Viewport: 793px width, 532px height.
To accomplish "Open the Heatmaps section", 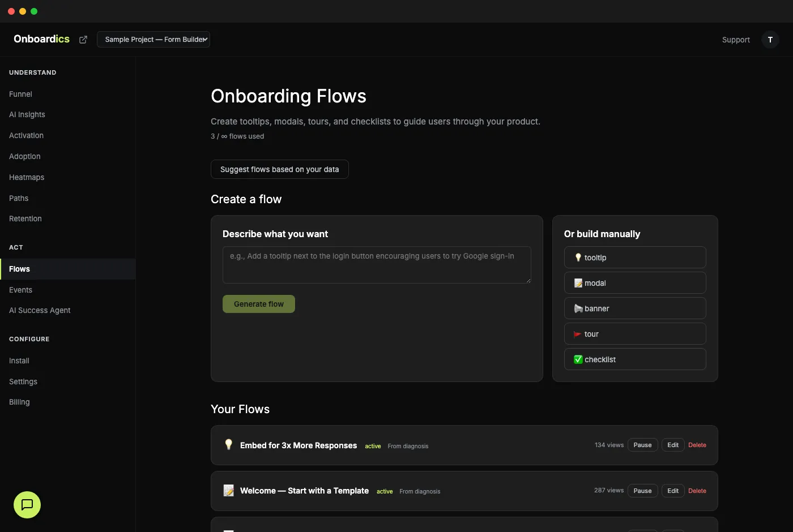I will [x=26, y=177].
